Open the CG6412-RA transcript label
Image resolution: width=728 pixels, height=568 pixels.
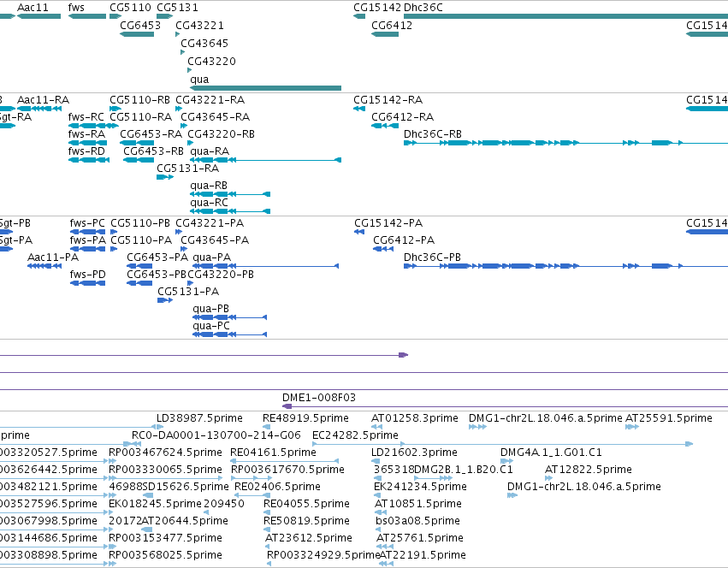[403, 117]
